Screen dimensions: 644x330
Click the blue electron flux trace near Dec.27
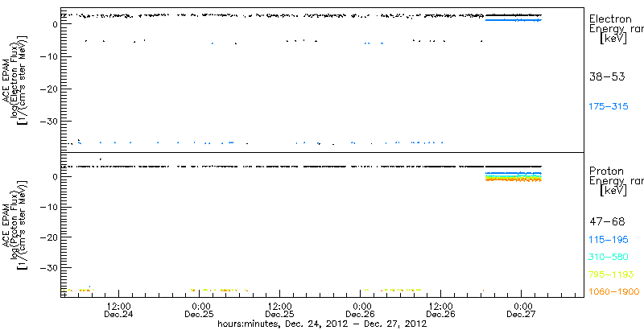coord(514,19)
